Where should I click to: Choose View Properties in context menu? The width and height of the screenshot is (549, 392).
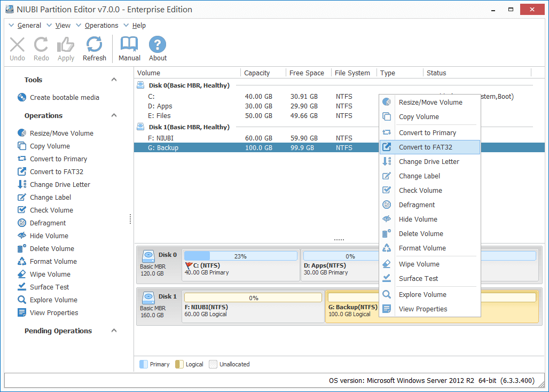tap(430, 309)
